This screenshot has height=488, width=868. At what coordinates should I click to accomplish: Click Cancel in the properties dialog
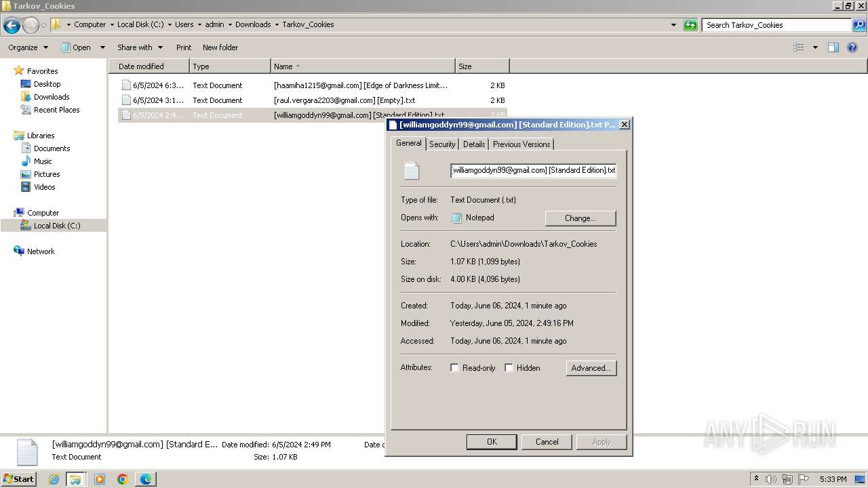click(x=547, y=442)
